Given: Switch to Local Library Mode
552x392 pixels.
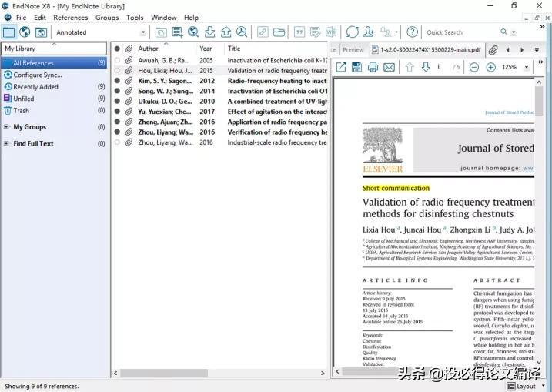Looking at the screenshot, I should pyautogui.click(x=8, y=32).
